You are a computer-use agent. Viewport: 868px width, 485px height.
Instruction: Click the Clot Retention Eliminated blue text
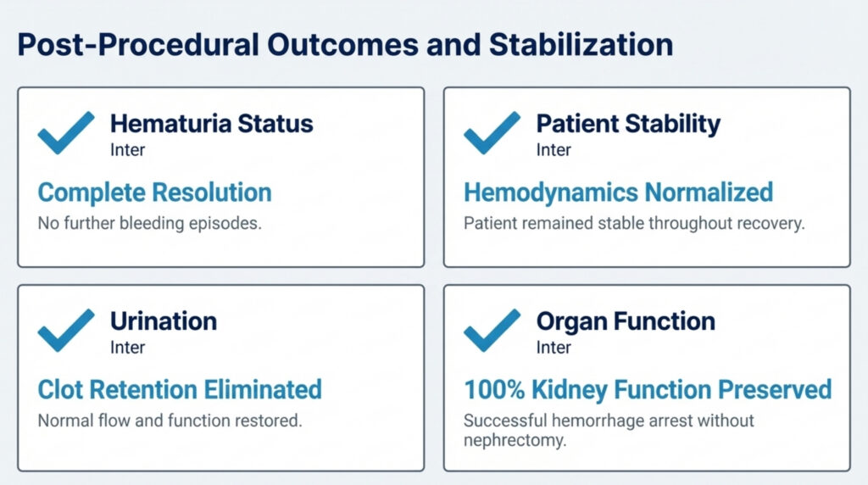tap(180, 389)
